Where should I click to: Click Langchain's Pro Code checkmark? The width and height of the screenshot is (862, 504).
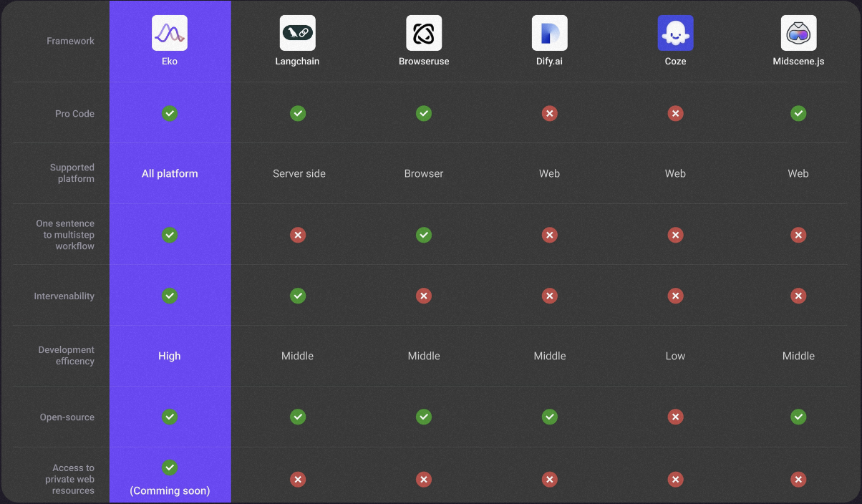coord(298,113)
